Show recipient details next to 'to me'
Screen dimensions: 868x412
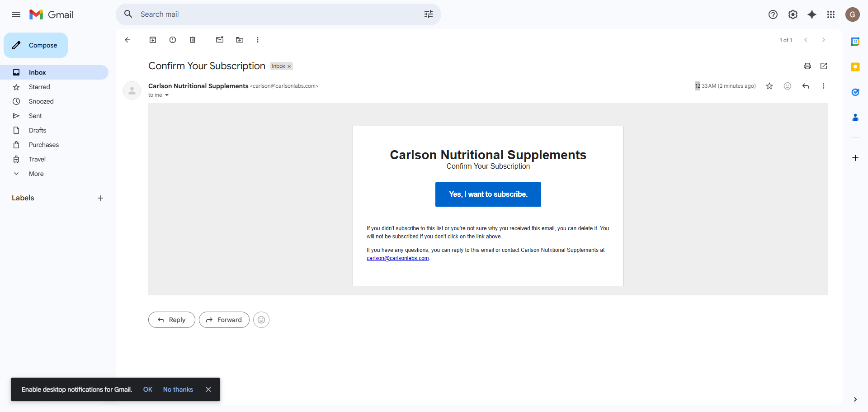[167, 95]
